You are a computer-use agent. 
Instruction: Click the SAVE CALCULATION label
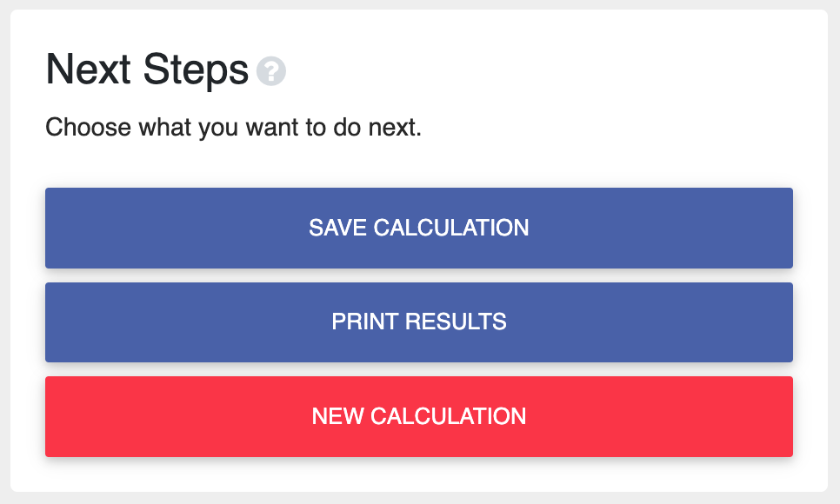pos(419,228)
